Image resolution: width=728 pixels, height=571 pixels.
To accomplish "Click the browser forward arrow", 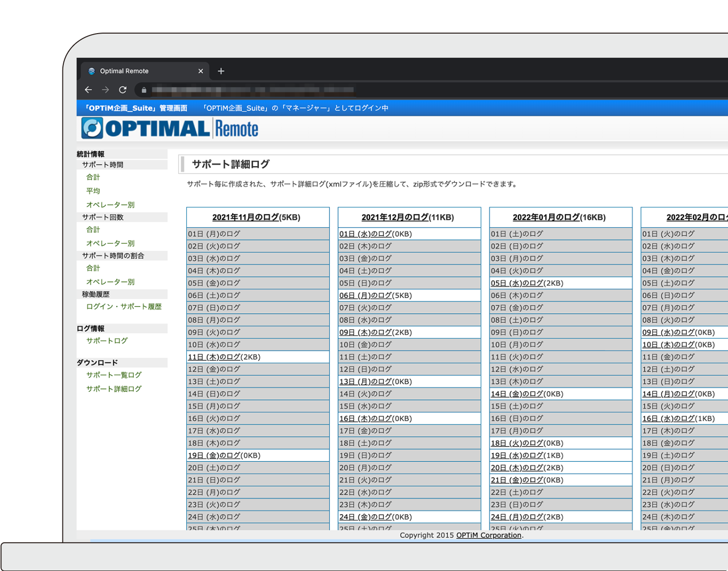I will point(105,89).
